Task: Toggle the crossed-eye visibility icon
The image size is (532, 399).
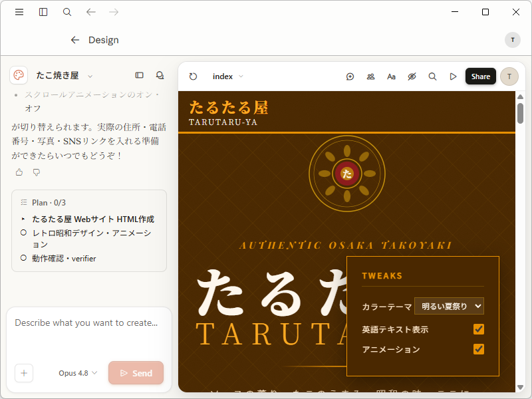Action: [x=412, y=76]
